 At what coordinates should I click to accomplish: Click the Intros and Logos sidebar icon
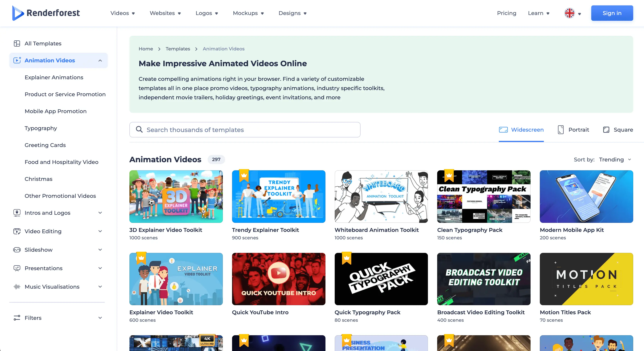pos(17,213)
